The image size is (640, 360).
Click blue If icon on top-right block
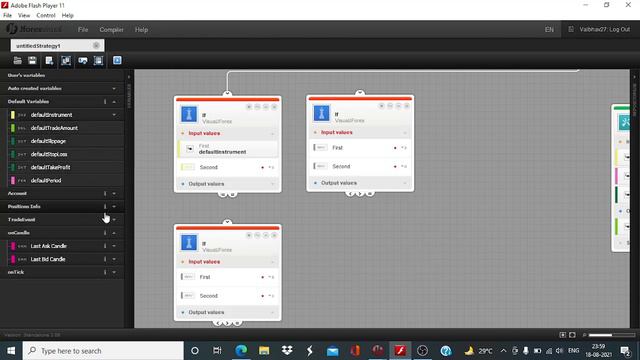(321, 113)
